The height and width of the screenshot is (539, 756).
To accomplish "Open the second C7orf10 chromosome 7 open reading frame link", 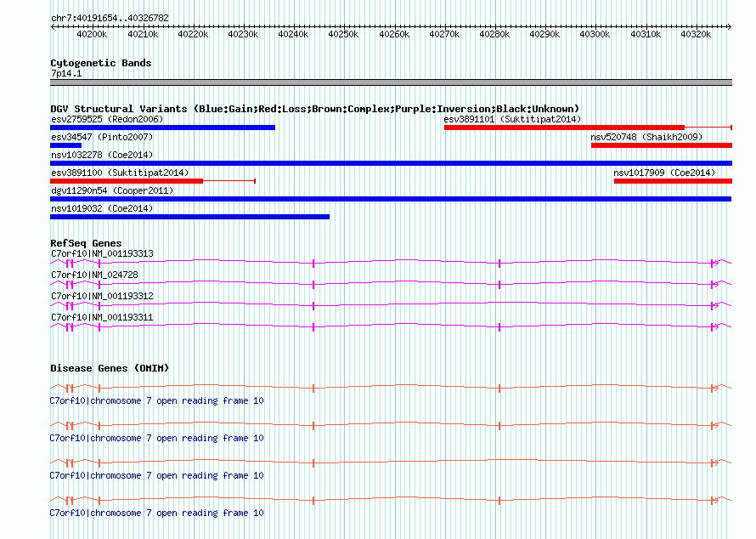I will pyautogui.click(x=156, y=438).
